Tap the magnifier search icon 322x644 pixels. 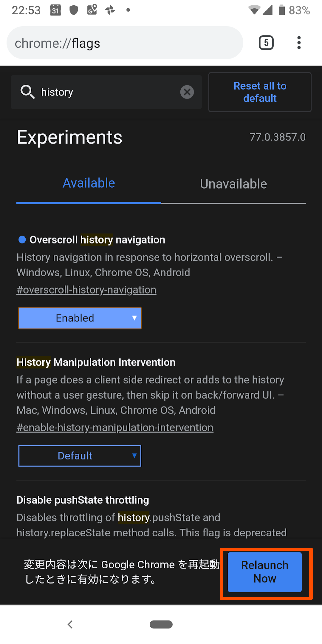27,92
